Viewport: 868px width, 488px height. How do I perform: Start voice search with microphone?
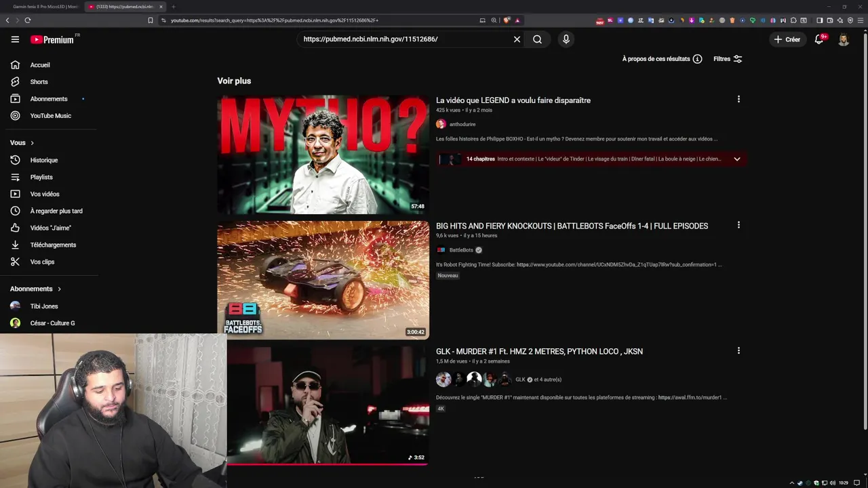coord(566,39)
